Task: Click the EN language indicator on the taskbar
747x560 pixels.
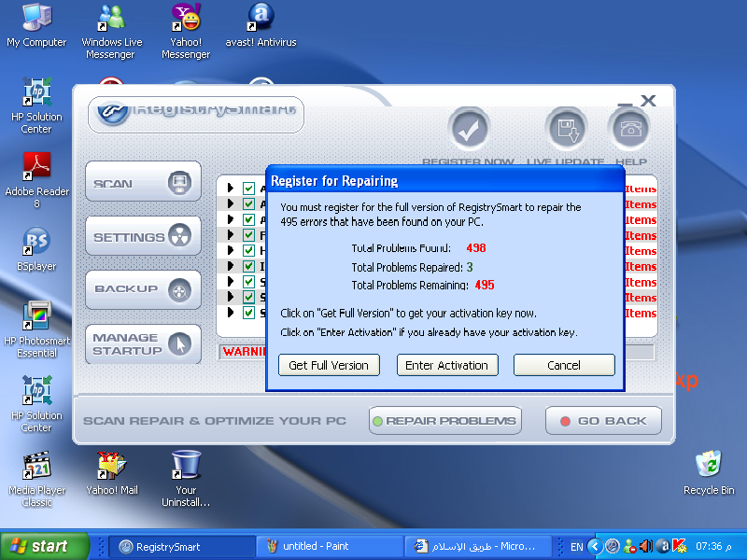Action: pyautogui.click(x=576, y=547)
